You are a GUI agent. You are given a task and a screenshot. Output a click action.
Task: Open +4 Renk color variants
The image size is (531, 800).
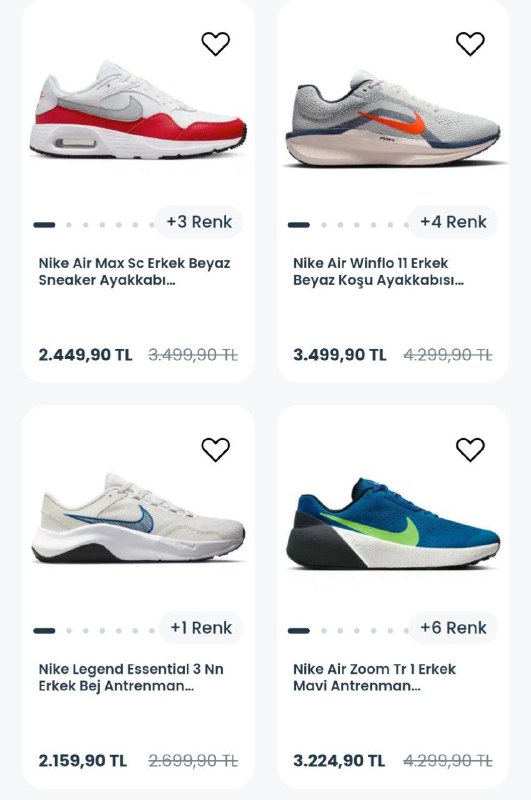(x=453, y=222)
